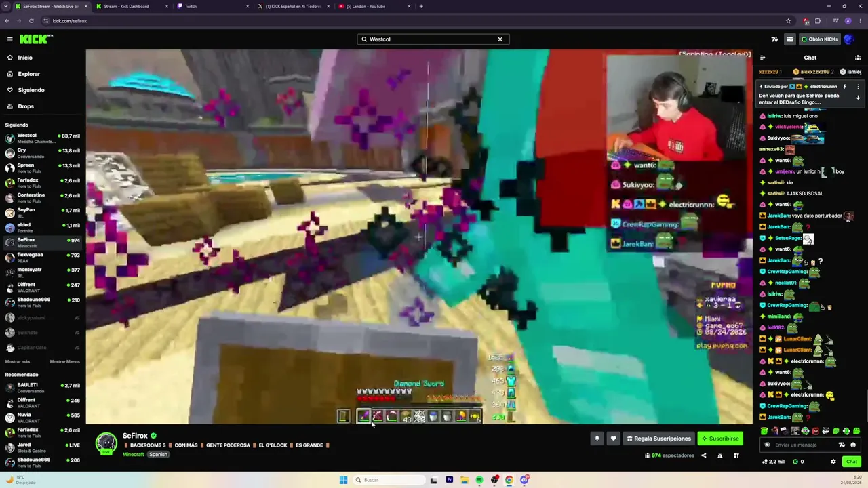The height and width of the screenshot is (488, 868).
Task: Click the green Chat send button
Action: [x=852, y=462]
